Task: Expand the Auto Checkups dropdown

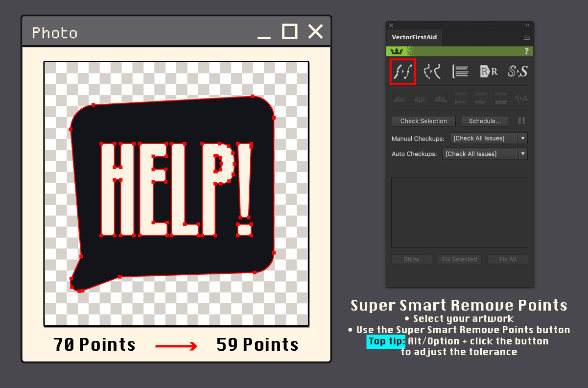Action: (x=484, y=154)
